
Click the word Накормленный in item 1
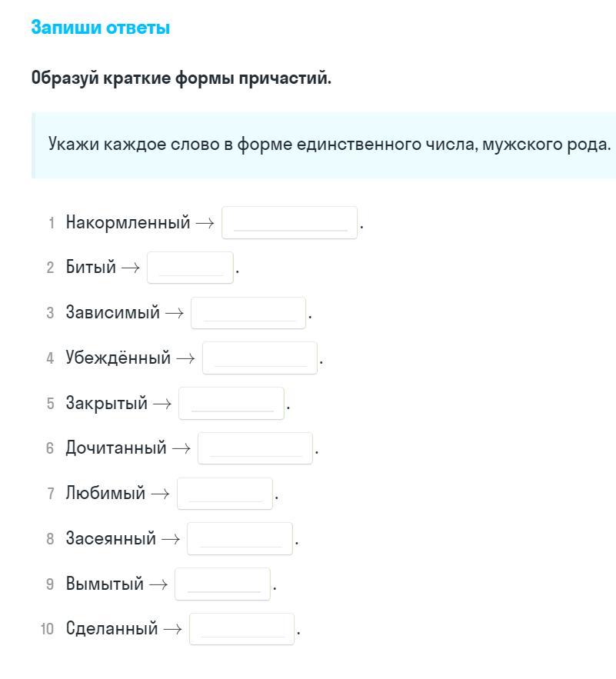pos(128,223)
